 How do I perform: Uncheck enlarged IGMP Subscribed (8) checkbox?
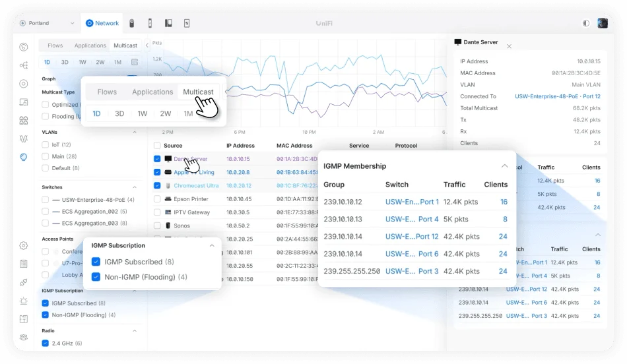(96, 262)
